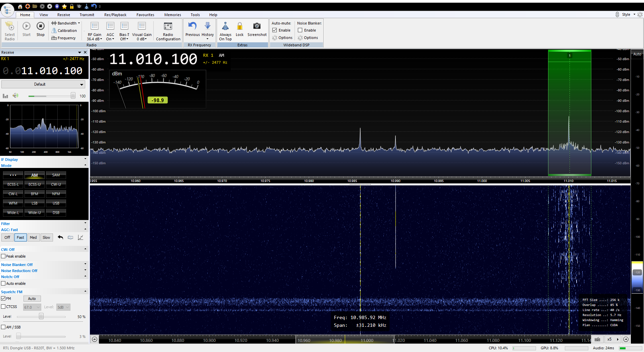The width and height of the screenshot is (644, 352).
Task: Open the History dropdown
Action: tap(208, 31)
